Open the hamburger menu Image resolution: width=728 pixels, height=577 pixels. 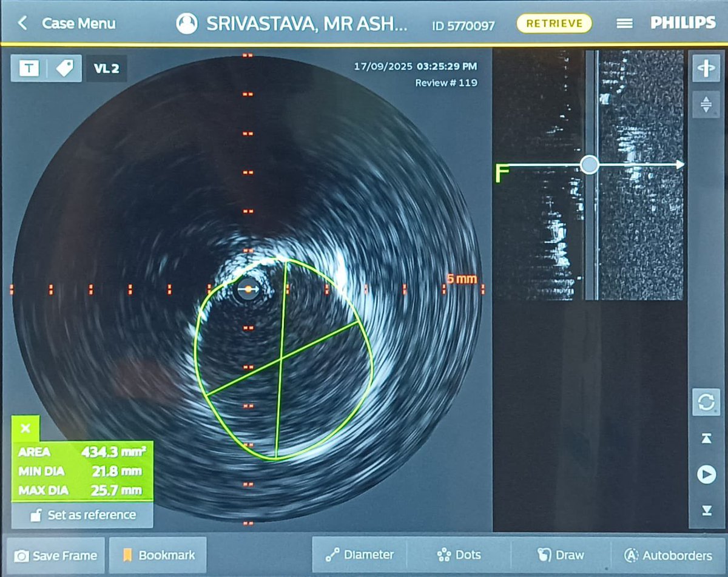tap(624, 24)
